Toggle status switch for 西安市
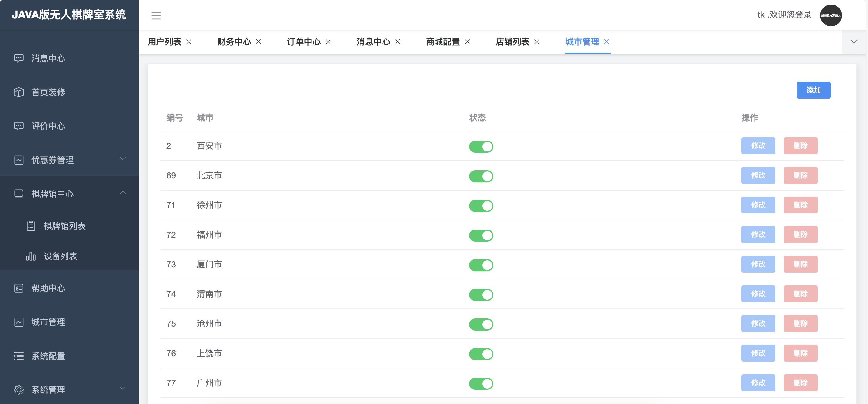The width and height of the screenshot is (868, 404). pyautogui.click(x=481, y=146)
